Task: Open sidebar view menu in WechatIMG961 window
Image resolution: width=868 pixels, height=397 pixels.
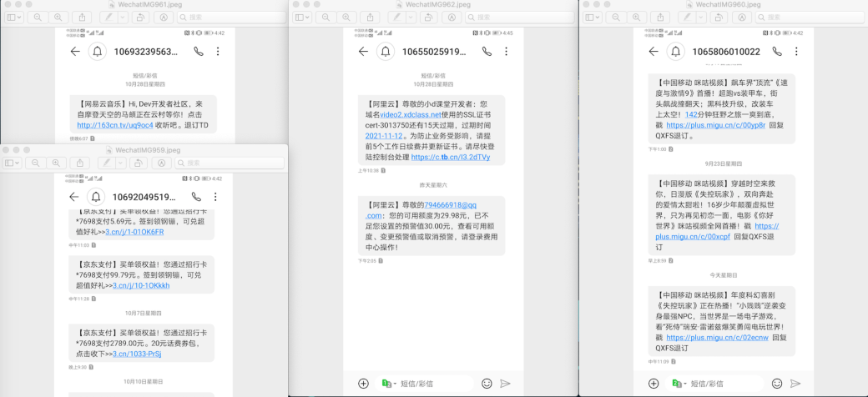Action: click(x=14, y=18)
